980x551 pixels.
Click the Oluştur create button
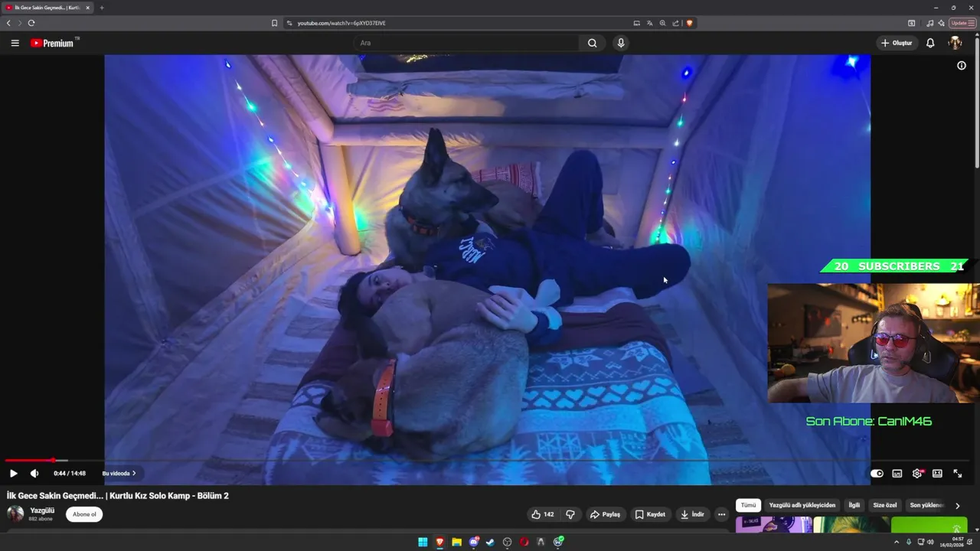click(x=897, y=43)
